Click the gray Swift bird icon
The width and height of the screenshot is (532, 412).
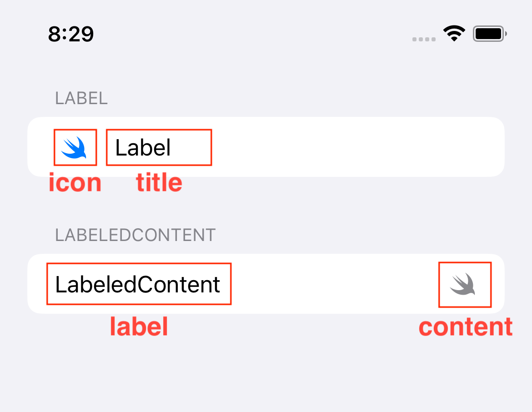click(x=462, y=284)
